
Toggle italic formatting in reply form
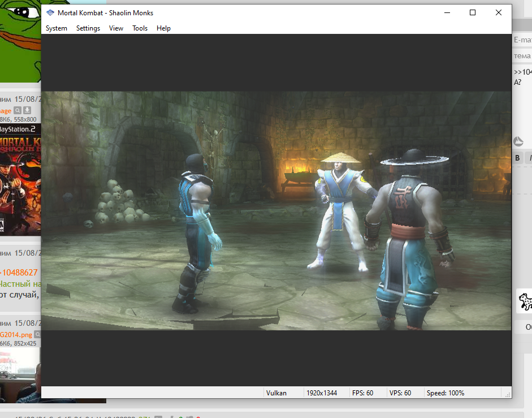(x=529, y=158)
